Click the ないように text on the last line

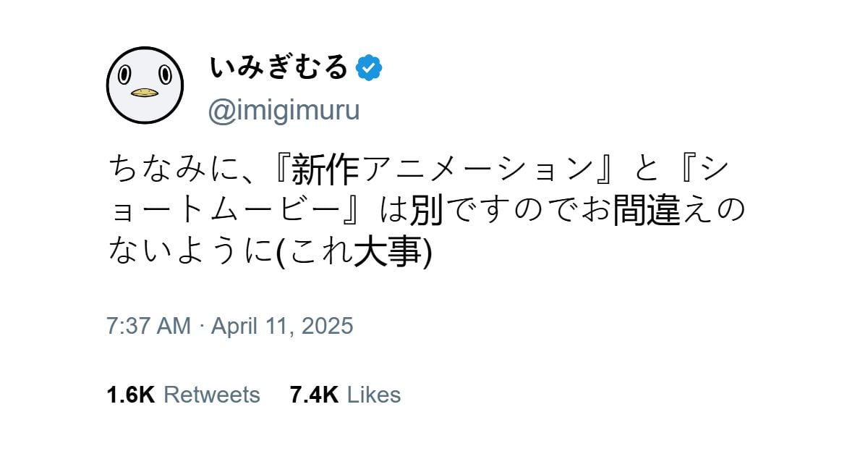(x=191, y=253)
